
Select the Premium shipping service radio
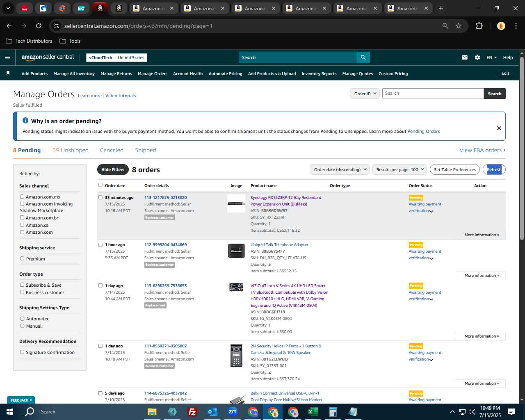[22, 259]
